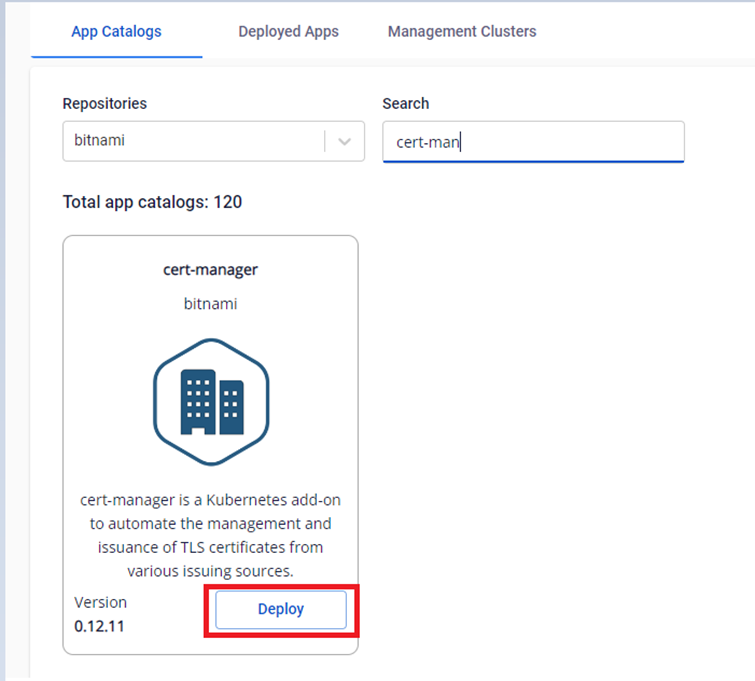
Task: Go to the Management Clusters tab
Action: tap(462, 32)
